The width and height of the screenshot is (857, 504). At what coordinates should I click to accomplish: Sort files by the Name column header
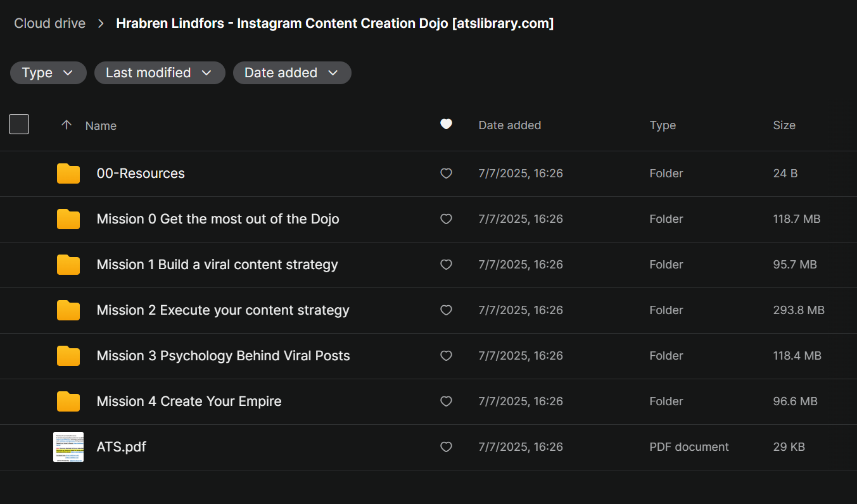(x=101, y=125)
